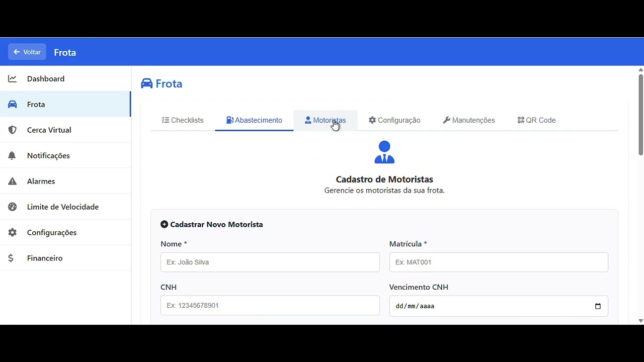Switch to the QR Code tab
644x362 pixels.
[x=536, y=120]
